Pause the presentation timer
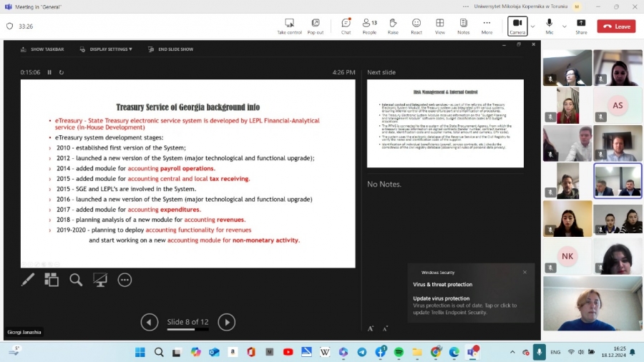This screenshot has width=644, height=362. 49,72
